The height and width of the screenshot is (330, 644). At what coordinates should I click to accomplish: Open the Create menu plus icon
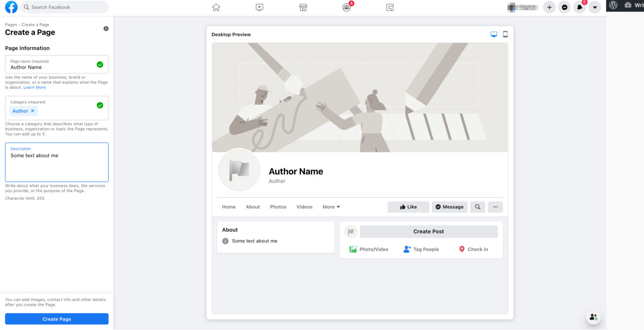pyautogui.click(x=549, y=7)
